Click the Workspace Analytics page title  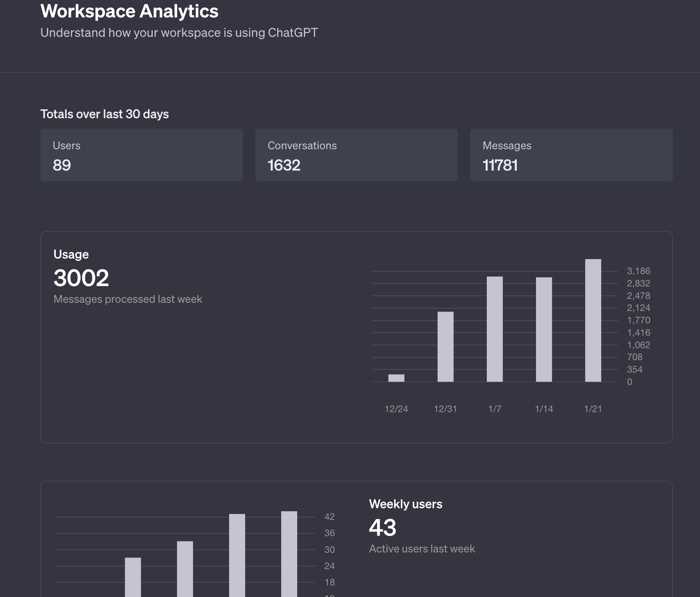129,11
